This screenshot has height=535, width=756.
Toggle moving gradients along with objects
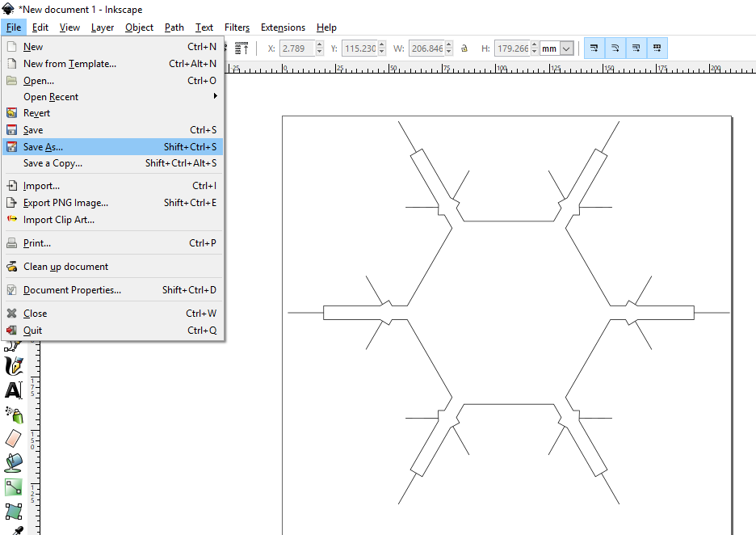pos(636,48)
